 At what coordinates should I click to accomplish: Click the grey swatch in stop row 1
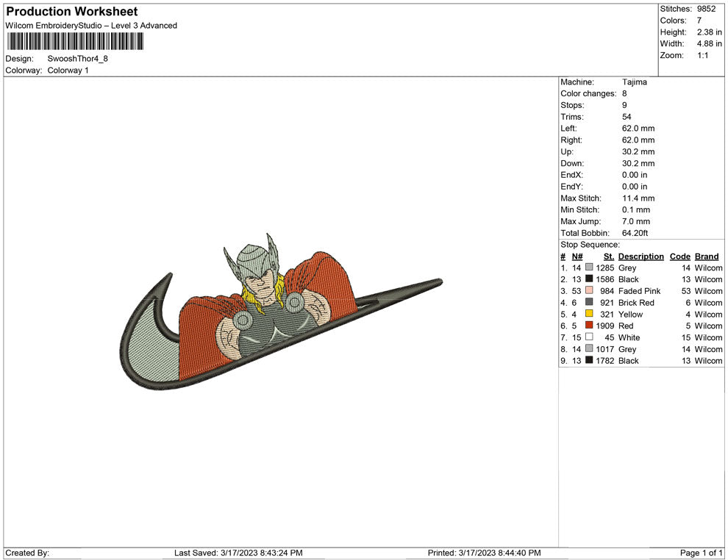589,268
